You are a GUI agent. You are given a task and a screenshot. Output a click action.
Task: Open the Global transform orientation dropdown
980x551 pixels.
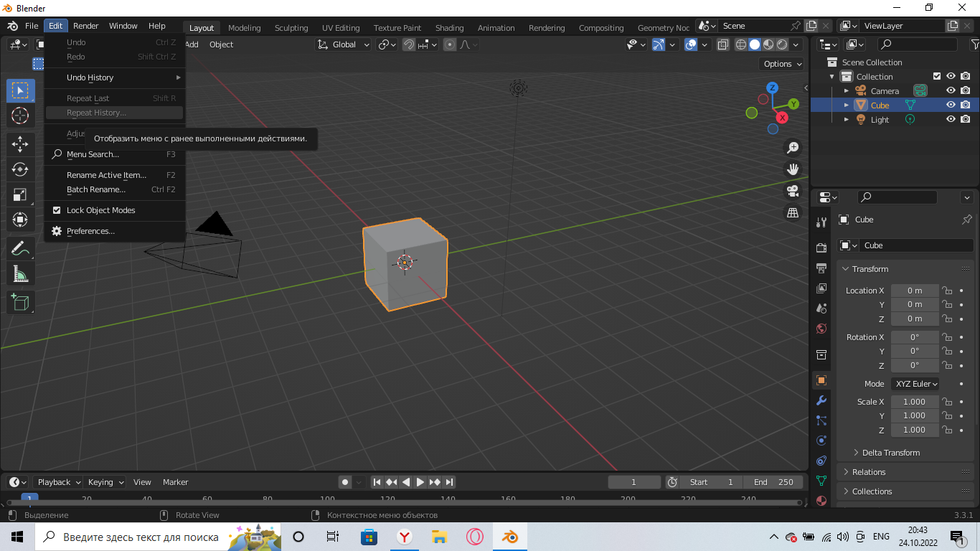(343, 44)
